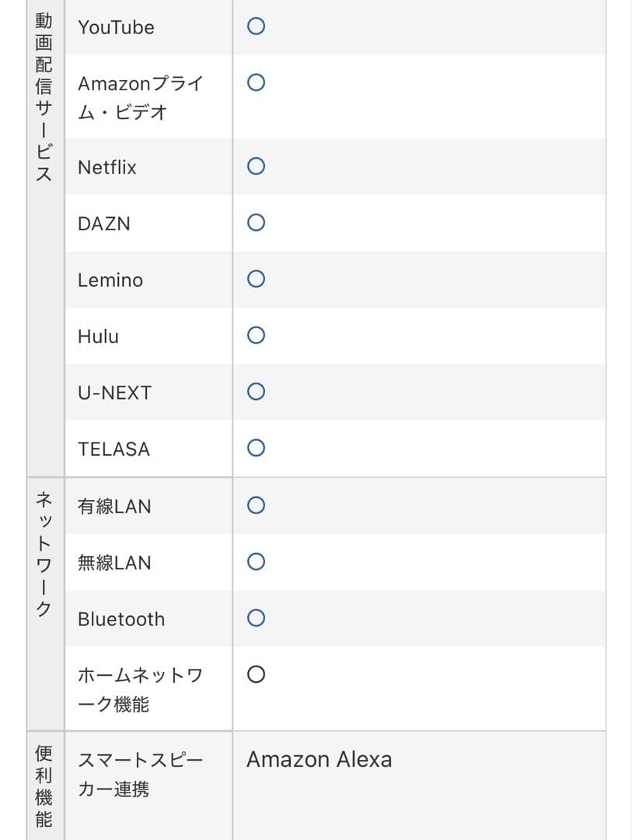Click the circle mark in the Lemino row
This screenshot has height=840, width=632.
(x=256, y=278)
